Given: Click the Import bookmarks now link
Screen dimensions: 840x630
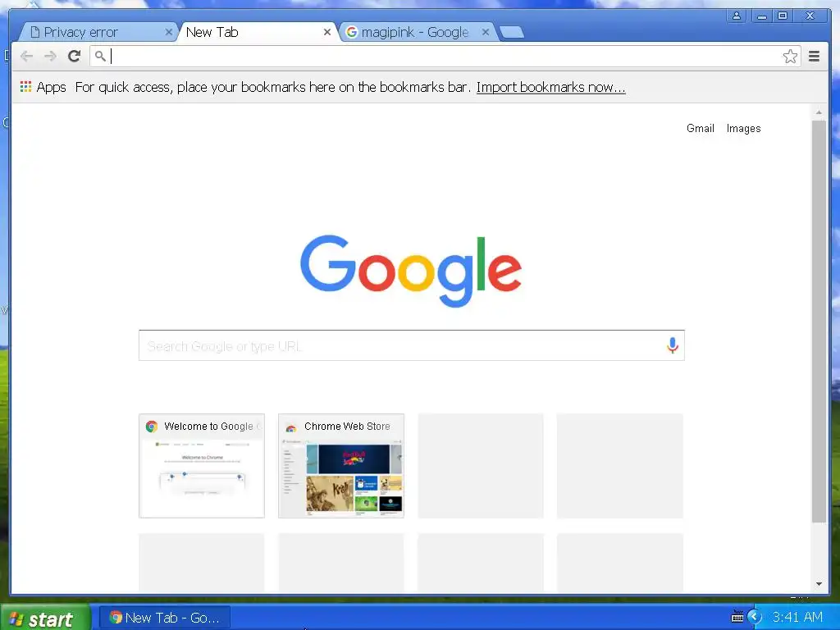Looking at the screenshot, I should click(x=550, y=87).
